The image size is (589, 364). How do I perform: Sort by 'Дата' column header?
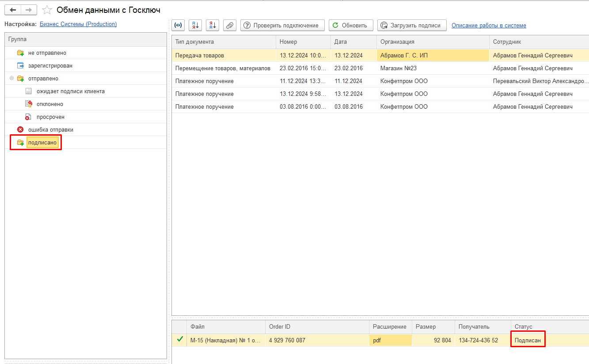pyautogui.click(x=353, y=42)
